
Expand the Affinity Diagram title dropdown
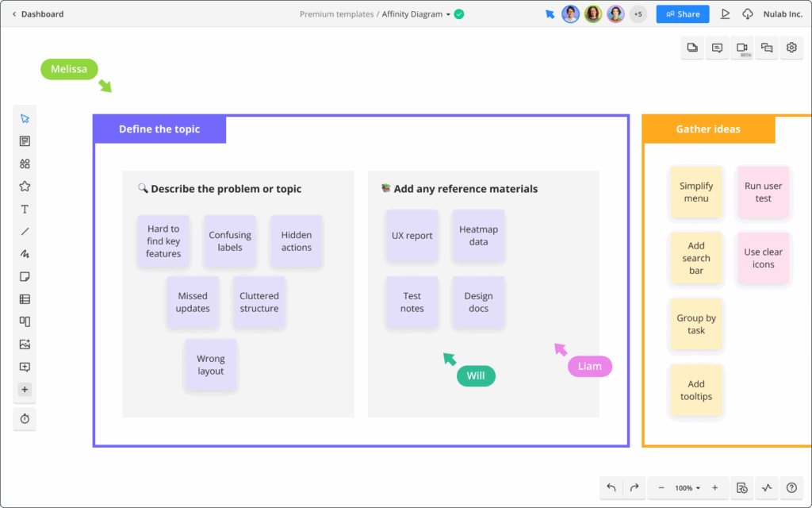(448, 14)
